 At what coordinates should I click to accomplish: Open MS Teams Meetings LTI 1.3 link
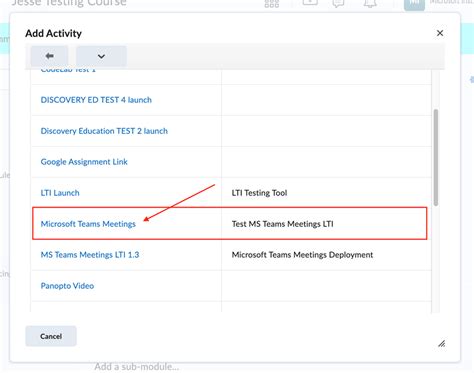tap(90, 255)
